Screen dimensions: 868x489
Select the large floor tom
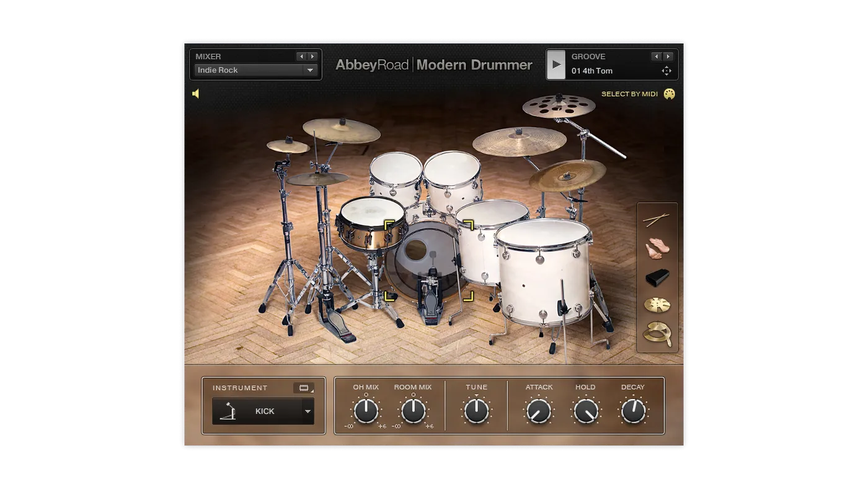[544, 272]
